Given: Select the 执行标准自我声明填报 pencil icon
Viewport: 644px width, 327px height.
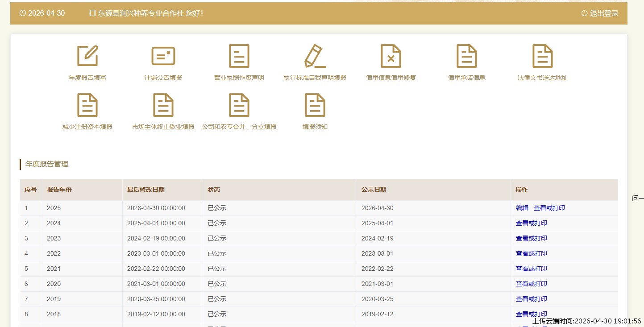Looking at the screenshot, I should click(315, 56).
